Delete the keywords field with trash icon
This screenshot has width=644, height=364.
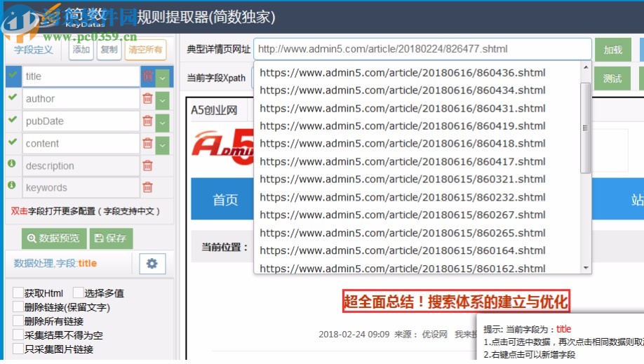[x=148, y=187]
